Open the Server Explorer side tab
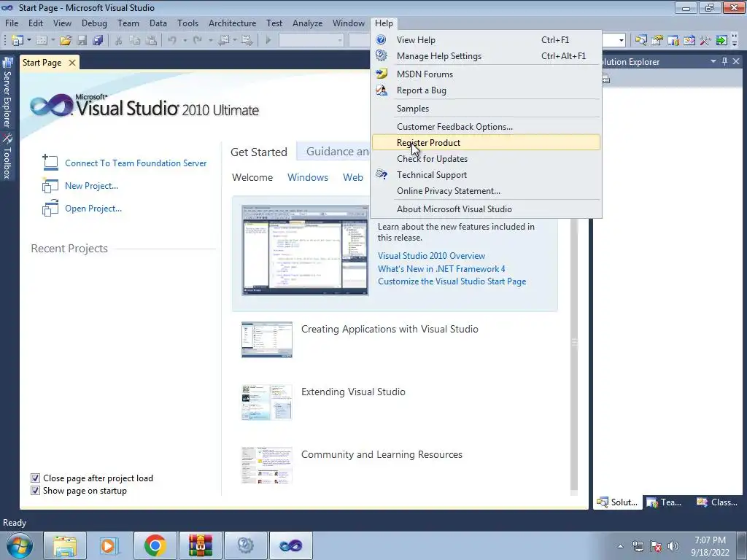747x560 pixels. click(7, 93)
